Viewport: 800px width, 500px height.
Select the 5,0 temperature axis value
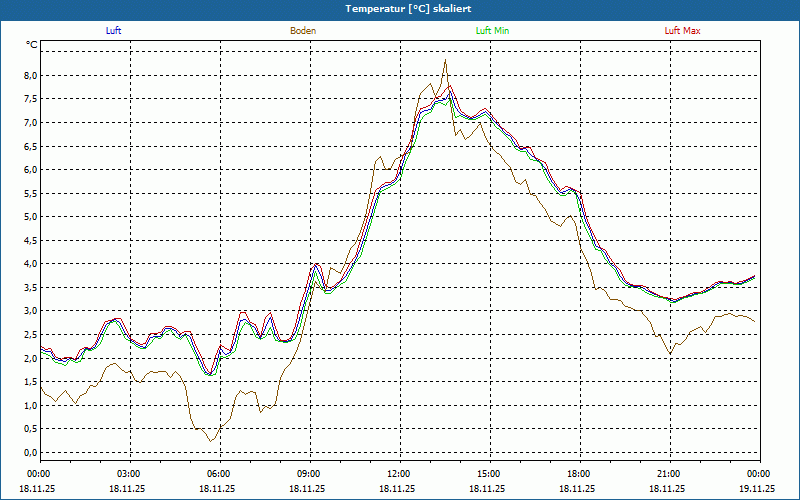(30, 217)
